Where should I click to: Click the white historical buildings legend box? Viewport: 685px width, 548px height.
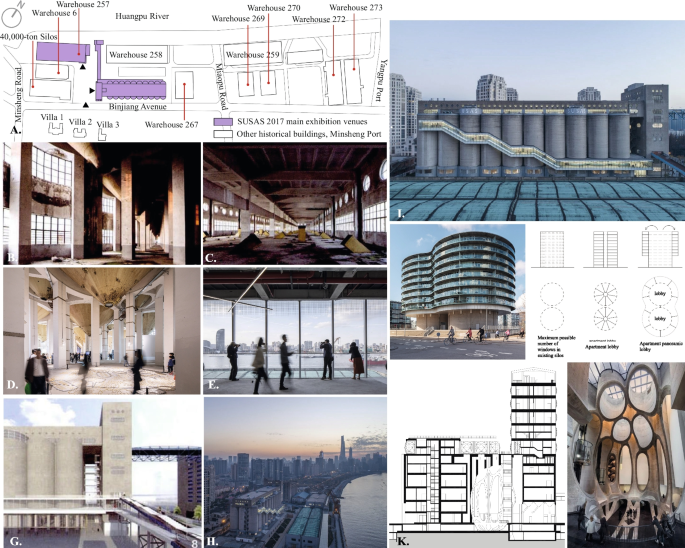point(222,132)
